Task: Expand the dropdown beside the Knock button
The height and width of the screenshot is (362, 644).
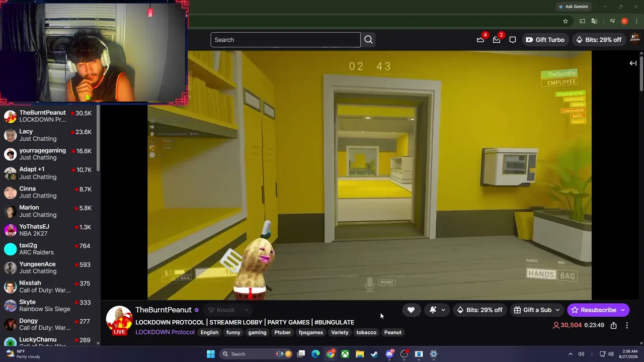Action: pyautogui.click(x=246, y=310)
